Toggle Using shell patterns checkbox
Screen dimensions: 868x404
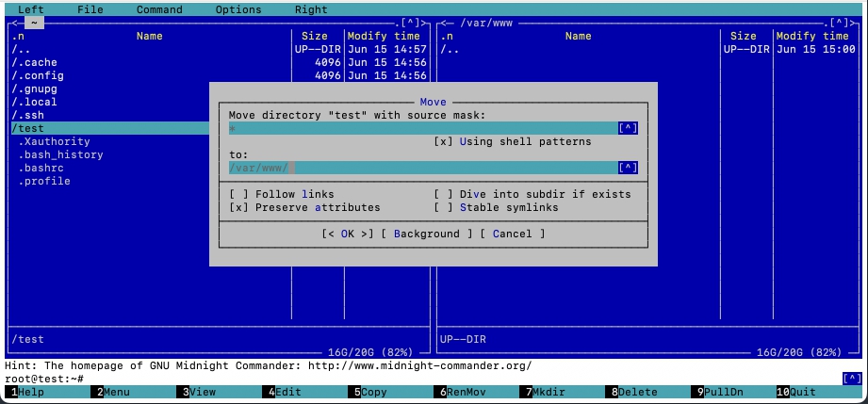[513, 141]
